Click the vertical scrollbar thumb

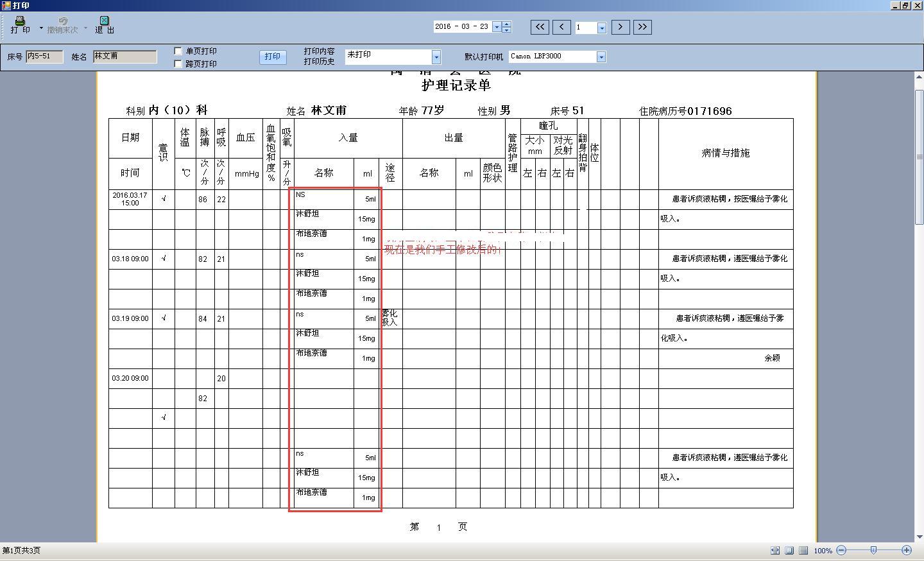[x=919, y=157]
